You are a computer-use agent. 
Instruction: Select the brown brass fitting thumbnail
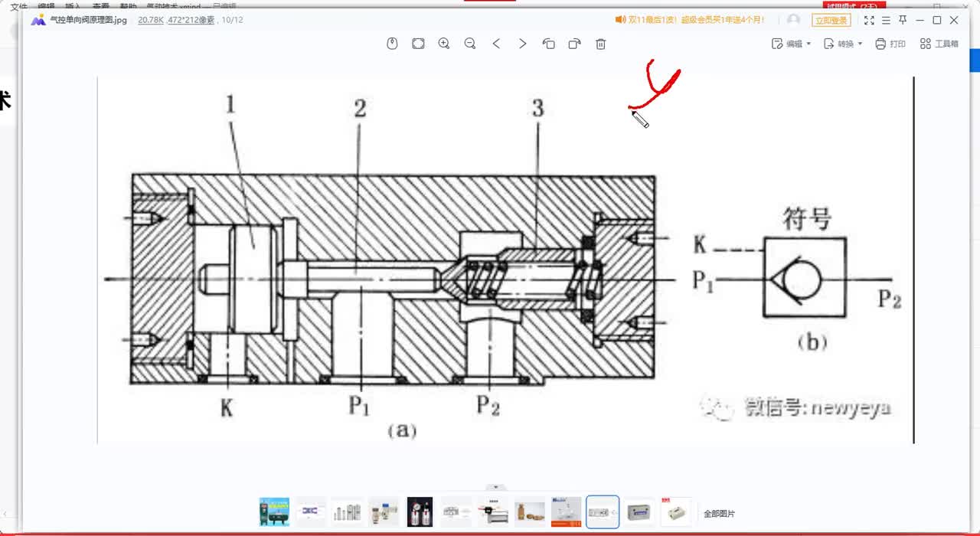tap(530, 511)
